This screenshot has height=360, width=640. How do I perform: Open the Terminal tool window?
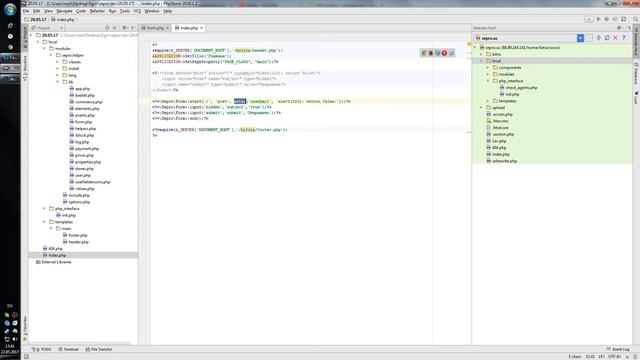coord(68,349)
